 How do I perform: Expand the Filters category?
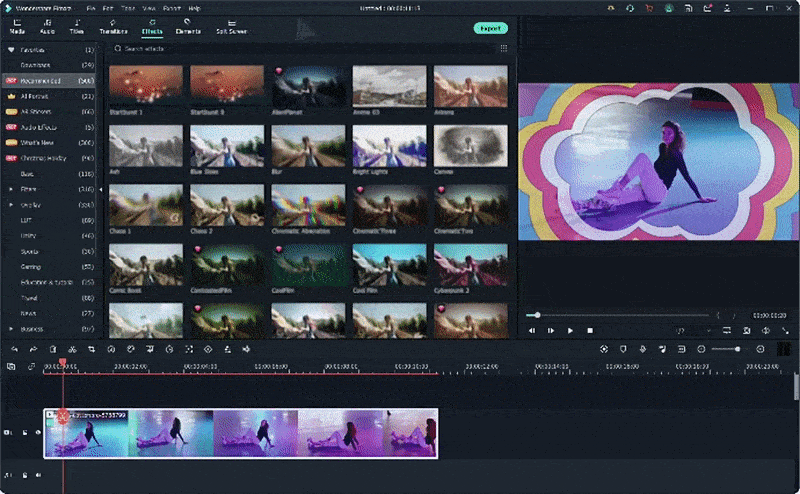tap(11, 188)
